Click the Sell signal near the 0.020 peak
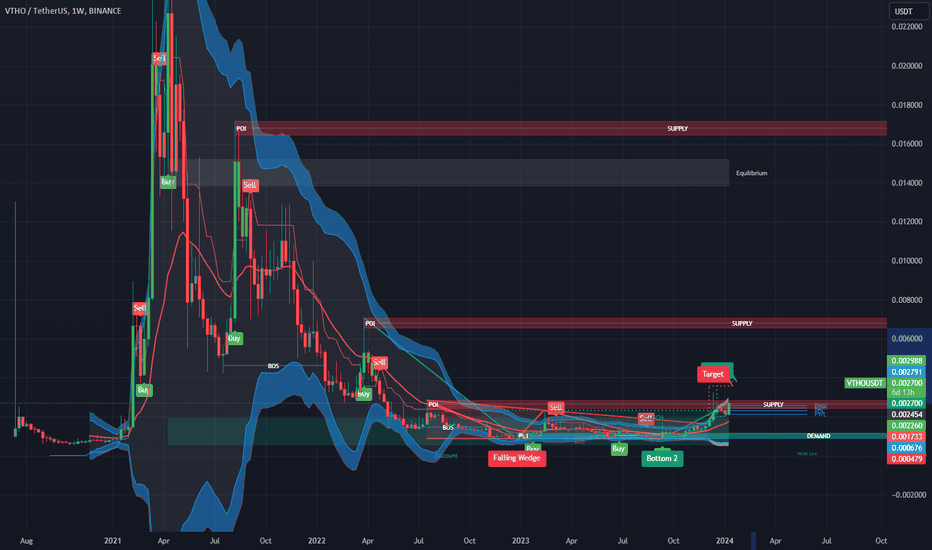932x550 pixels. pyautogui.click(x=159, y=58)
